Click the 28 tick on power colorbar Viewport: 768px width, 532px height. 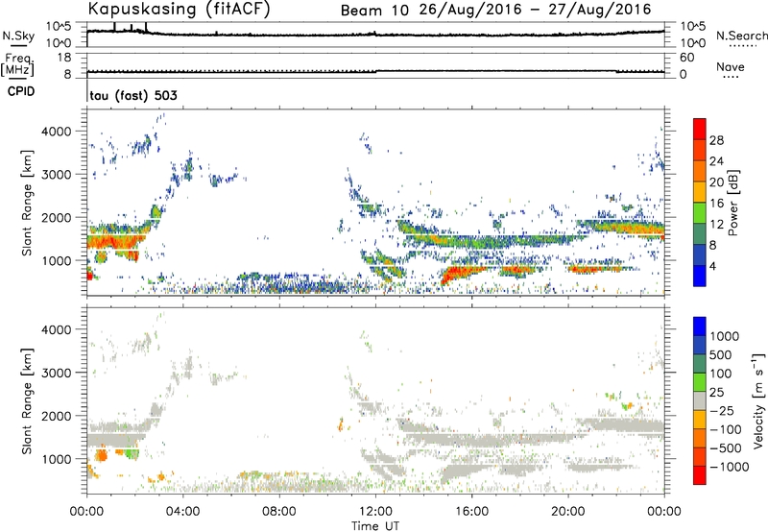tap(716, 140)
